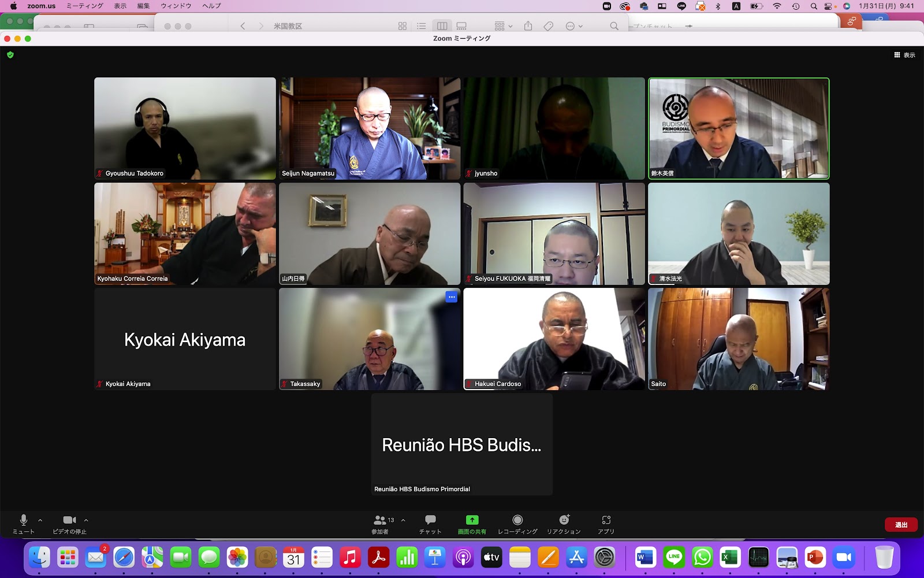
Task: Open the zoom.us application menu
Action: tap(42, 6)
